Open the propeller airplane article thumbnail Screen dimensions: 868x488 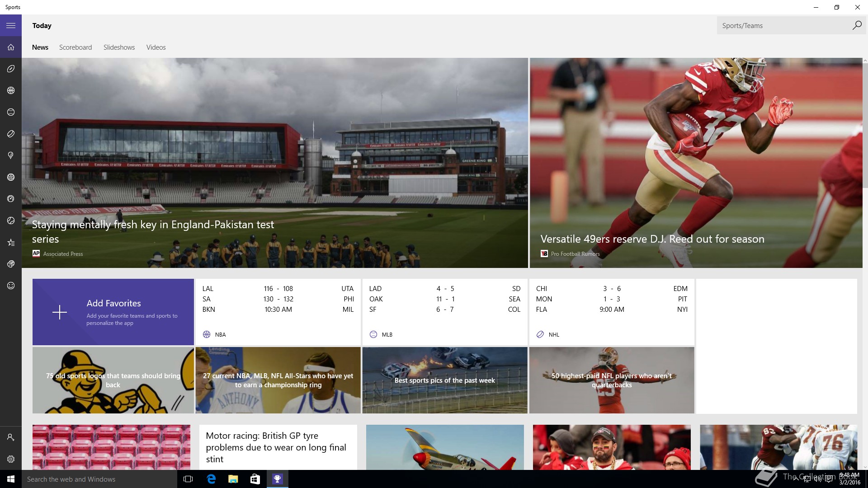click(x=445, y=447)
